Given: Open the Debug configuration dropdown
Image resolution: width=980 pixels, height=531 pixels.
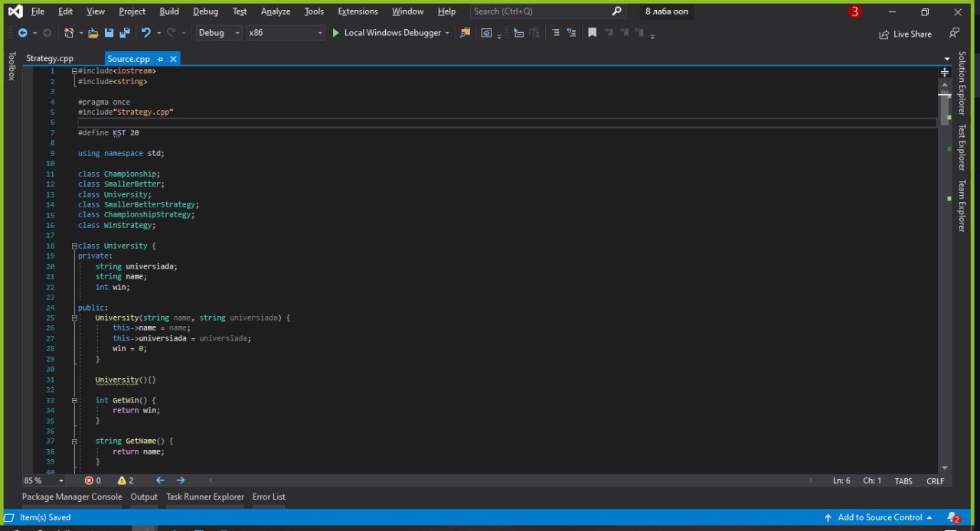Looking at the screenshot, I should tap(218, 33).
